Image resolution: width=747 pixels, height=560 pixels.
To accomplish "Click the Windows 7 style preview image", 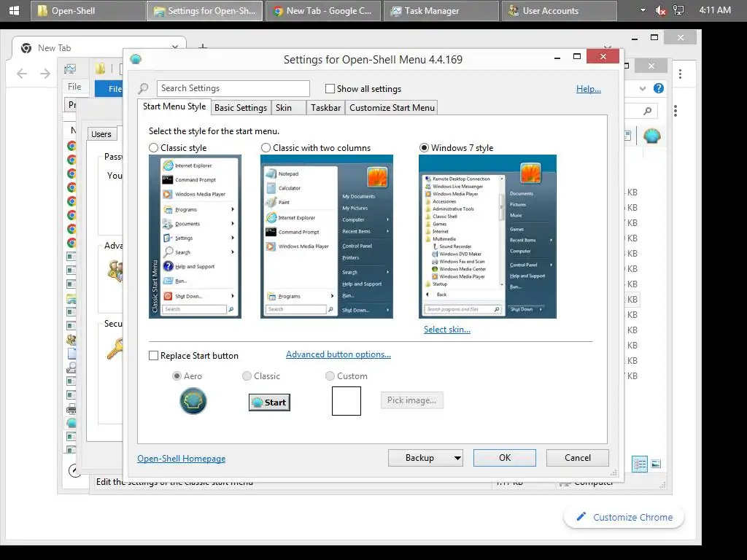I will tap(487, 236).
